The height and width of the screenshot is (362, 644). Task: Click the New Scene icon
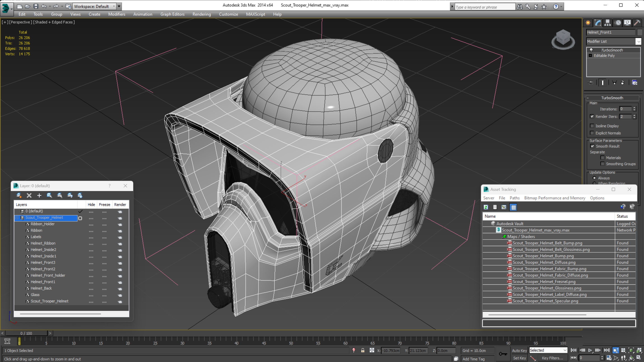coord(19,6)
